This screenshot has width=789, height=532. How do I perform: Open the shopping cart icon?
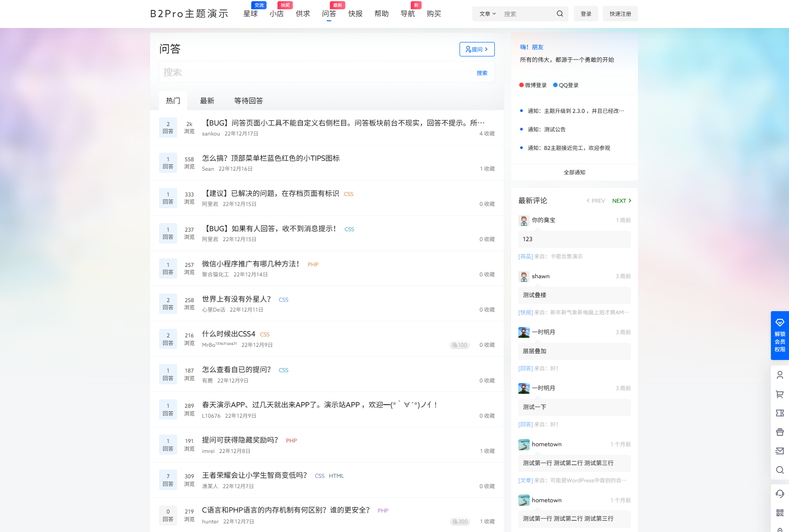click(780, 394)
